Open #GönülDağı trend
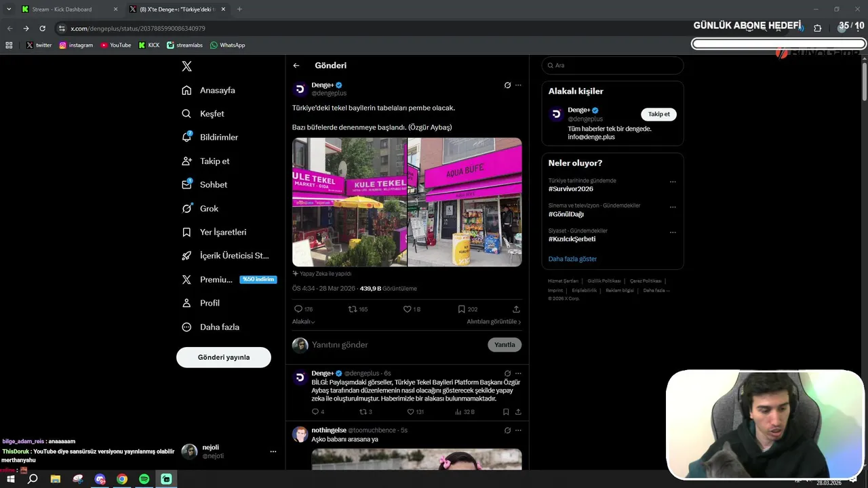Viewport: 868px width, 488px height. coord(566,214)
